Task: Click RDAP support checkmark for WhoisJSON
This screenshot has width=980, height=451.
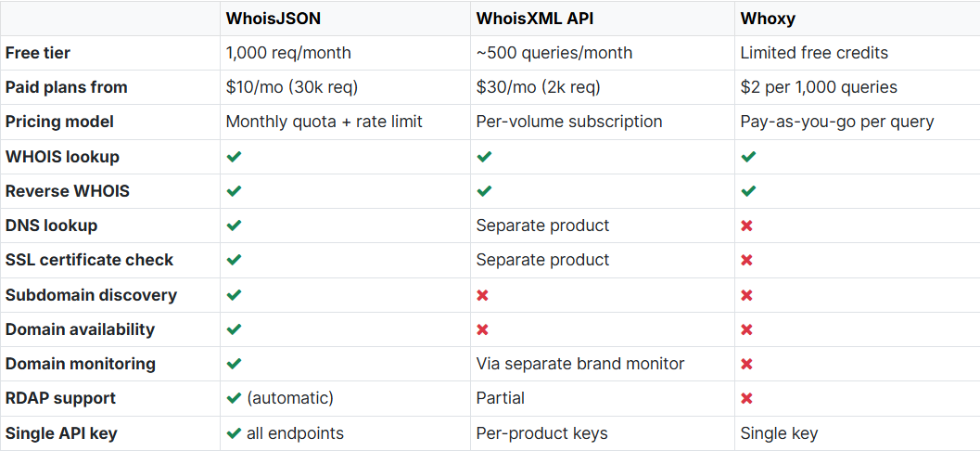Action: point(234,398)
